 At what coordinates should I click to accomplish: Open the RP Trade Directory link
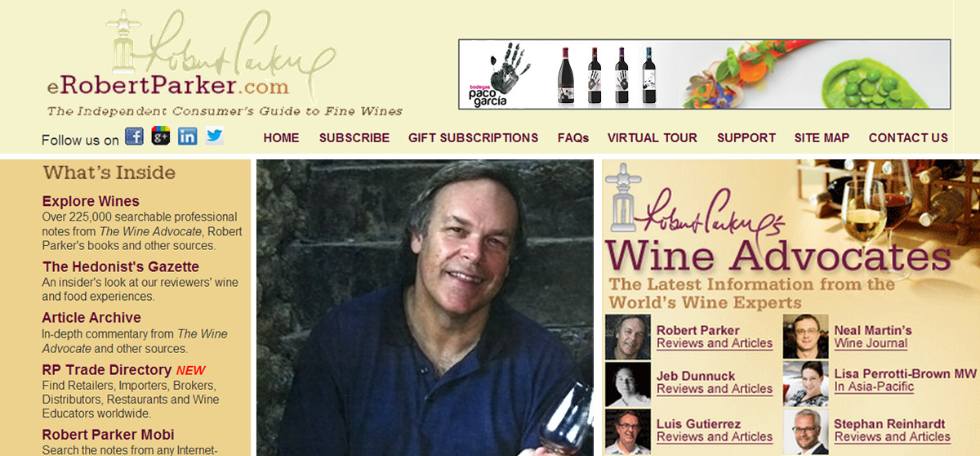pos(107,369)
